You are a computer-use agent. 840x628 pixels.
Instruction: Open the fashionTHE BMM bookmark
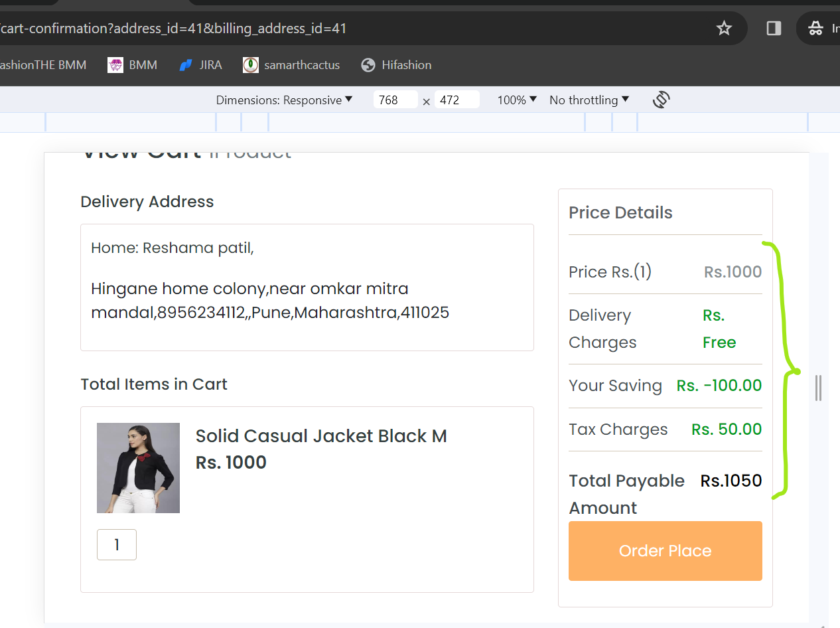(44, 65)
